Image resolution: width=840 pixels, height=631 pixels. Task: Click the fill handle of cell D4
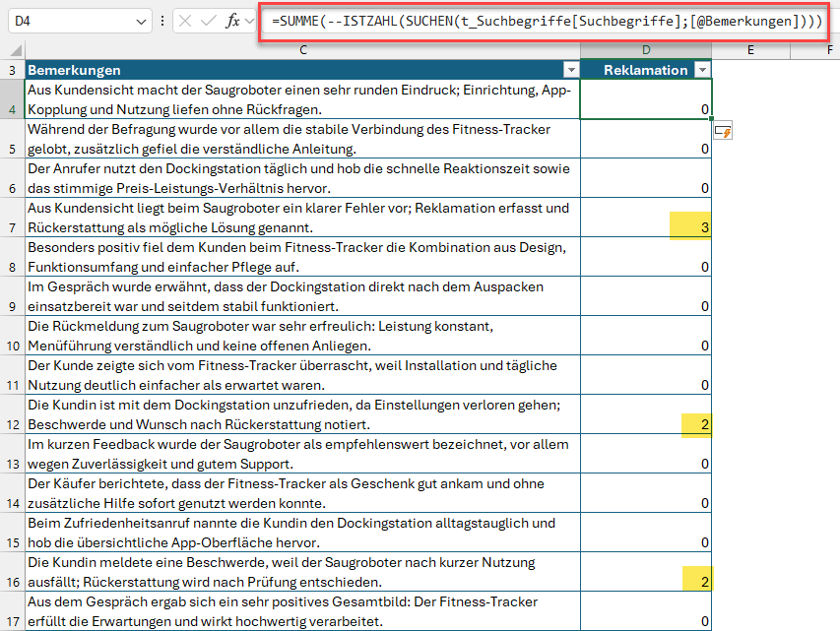coord(711,118)
